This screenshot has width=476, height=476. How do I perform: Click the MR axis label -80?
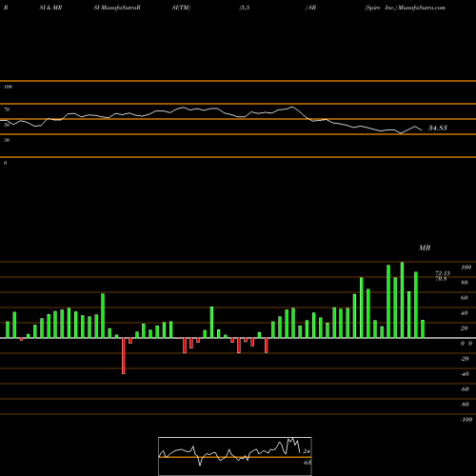click(465, 405)
